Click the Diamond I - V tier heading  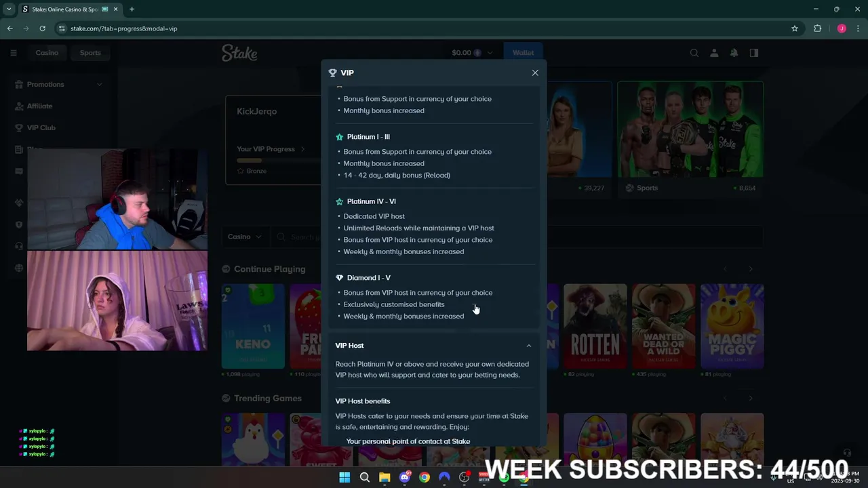(369, 278)
